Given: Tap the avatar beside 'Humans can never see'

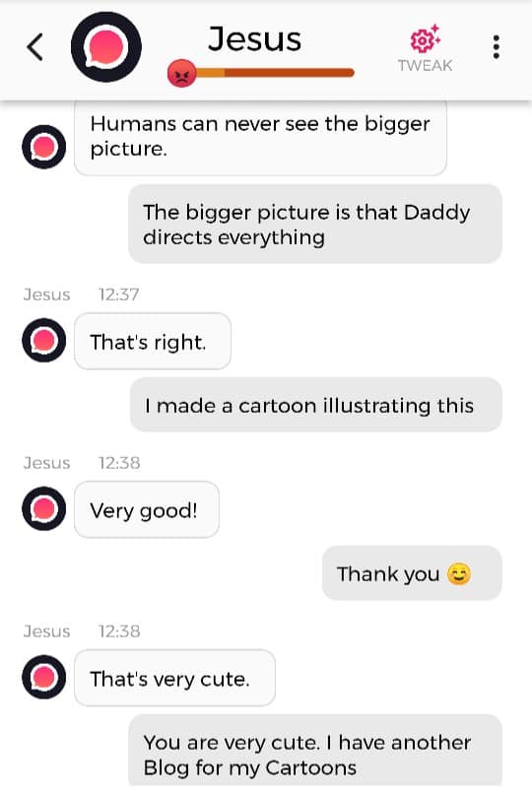Looking at the screenshot, I should tap(44, 147).
